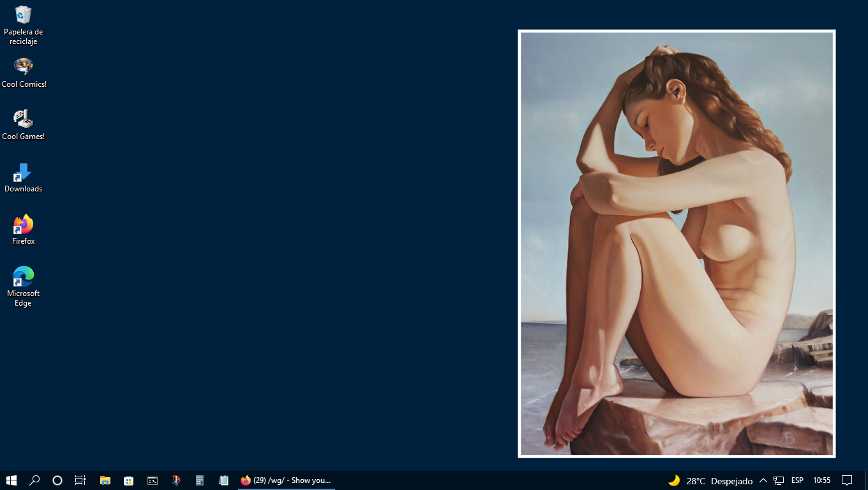The width and height of the screenshot is (868, 490).
Task: Open Cortana from the taskbar circle
Action: (57, 480)
